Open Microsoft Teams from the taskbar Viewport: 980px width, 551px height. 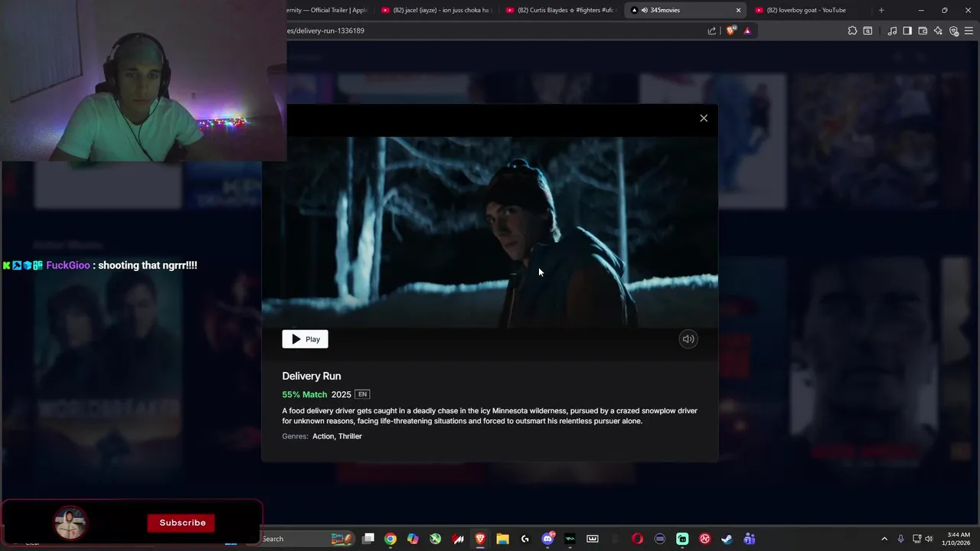(x=750, y=539)
